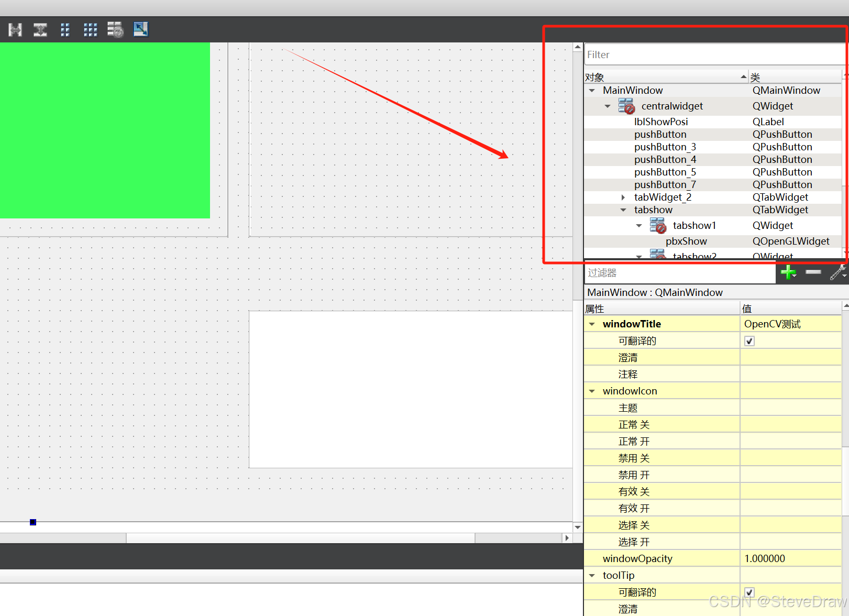This screenshot has width=849, height=616.
Task: Select pushButton_3 in the object tree
Action: tap(665, 147)
